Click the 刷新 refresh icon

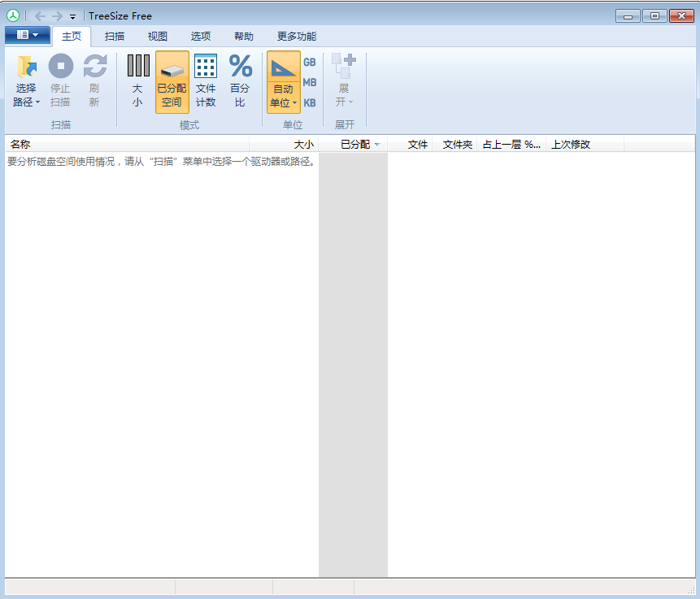click(94, 67)
